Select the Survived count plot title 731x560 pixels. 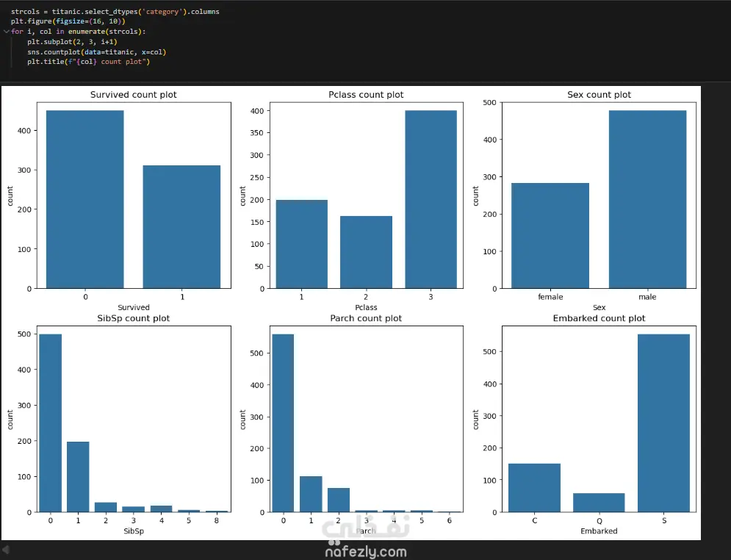pos(133,95)
